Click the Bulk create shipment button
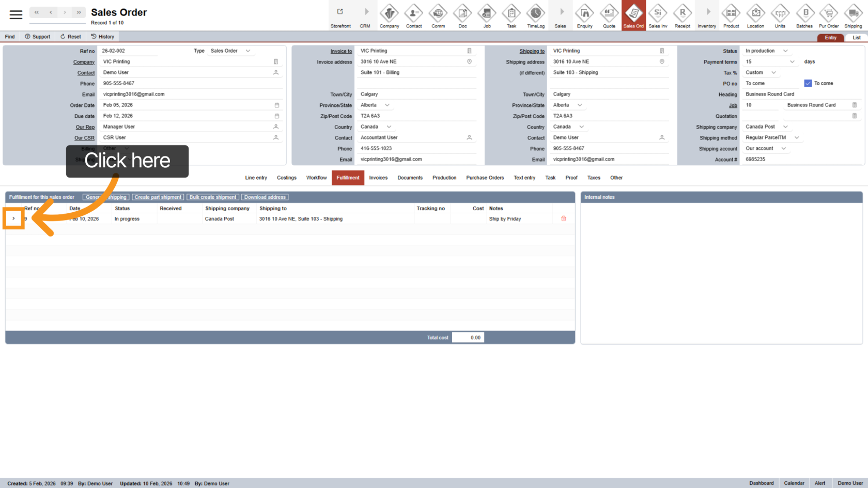The image size is (868, 488). 213,197
